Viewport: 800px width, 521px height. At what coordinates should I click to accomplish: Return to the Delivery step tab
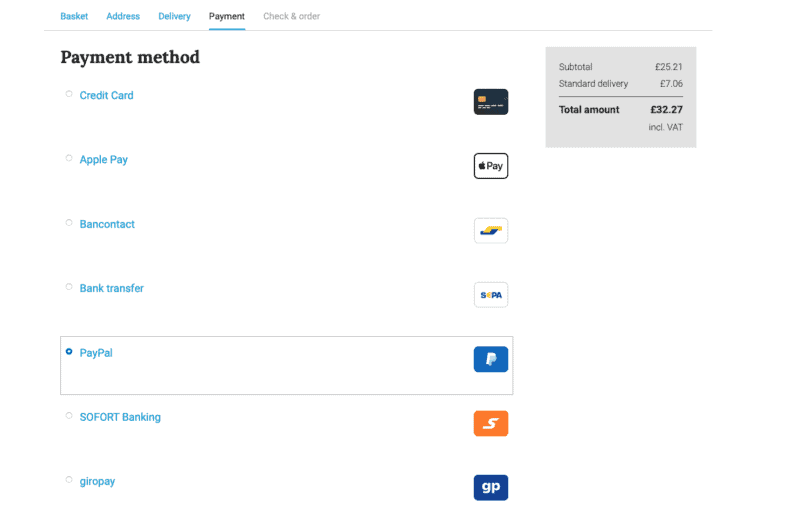point(174,16)
